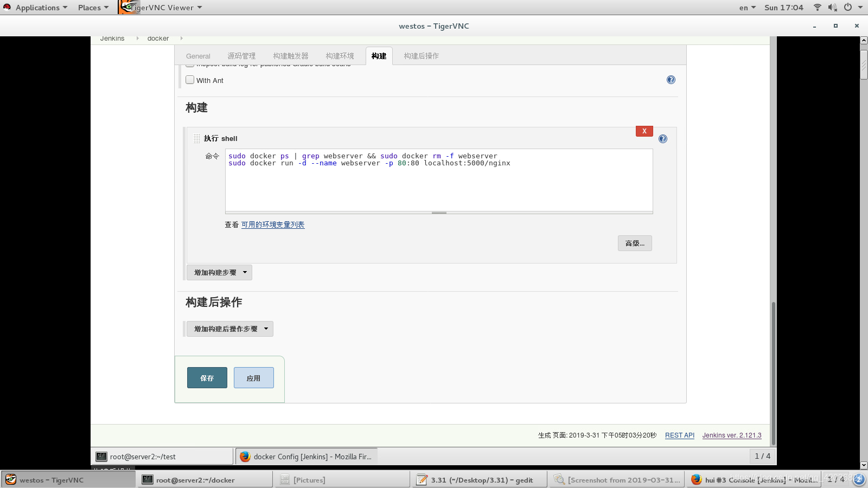Switch to 3.31 gedit window
Image resolution: width=868 pixels, height=488 pixels.
coord(480,480)
